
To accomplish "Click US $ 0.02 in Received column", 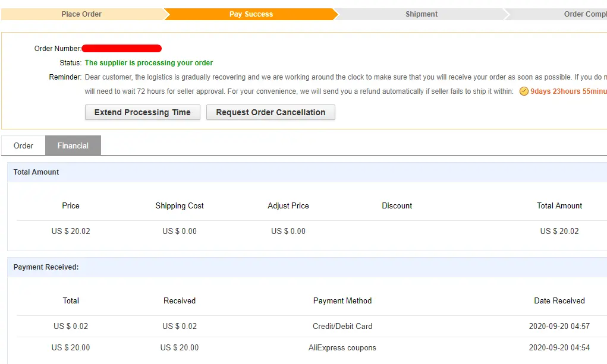I will tap(180, 327).
